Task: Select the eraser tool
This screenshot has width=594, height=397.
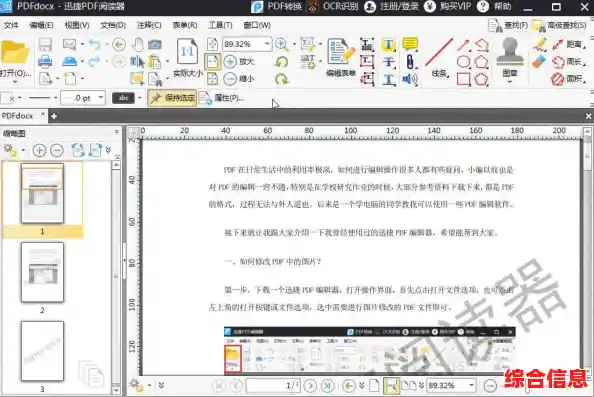Action: (x=538, y=62)
